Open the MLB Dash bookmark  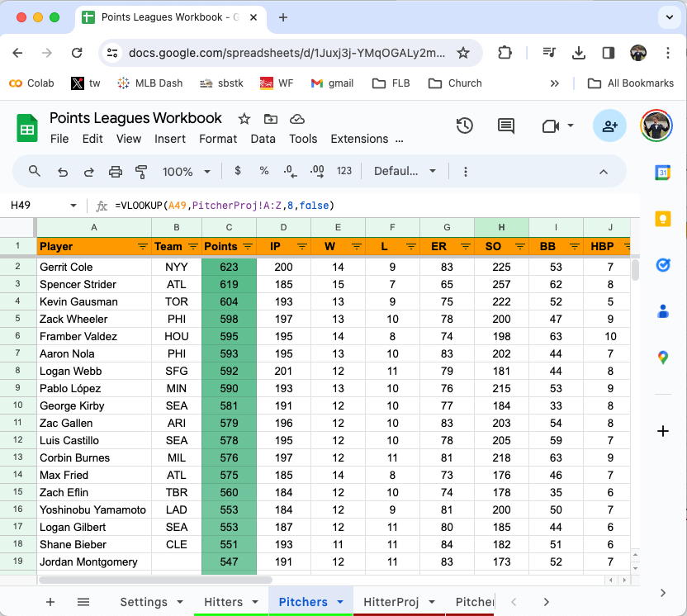(149, 83)
